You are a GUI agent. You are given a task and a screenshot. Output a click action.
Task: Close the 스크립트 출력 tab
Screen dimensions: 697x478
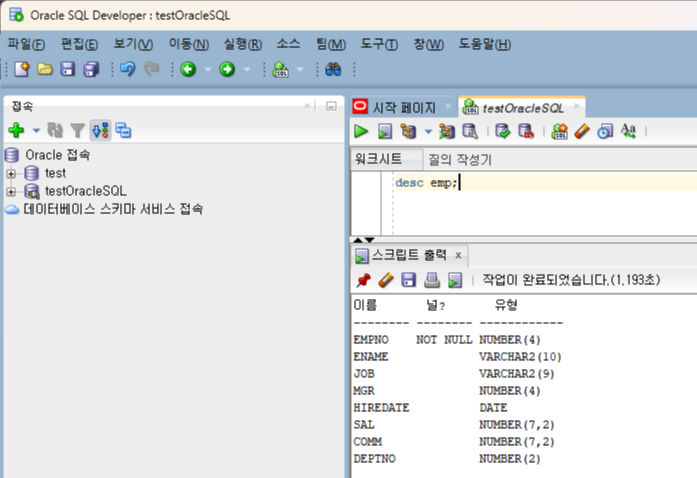coord(458,256)
